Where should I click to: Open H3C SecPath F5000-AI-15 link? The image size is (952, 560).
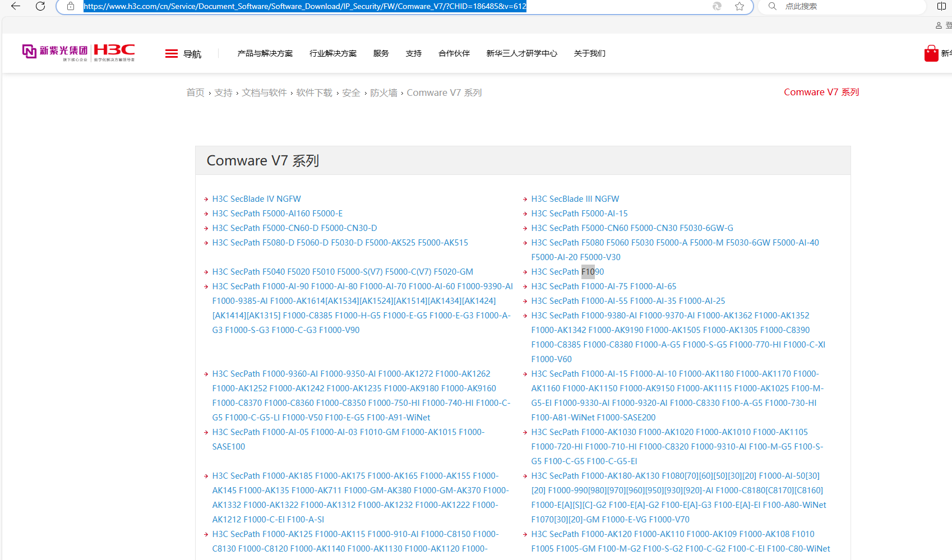(x=580, y=214)
